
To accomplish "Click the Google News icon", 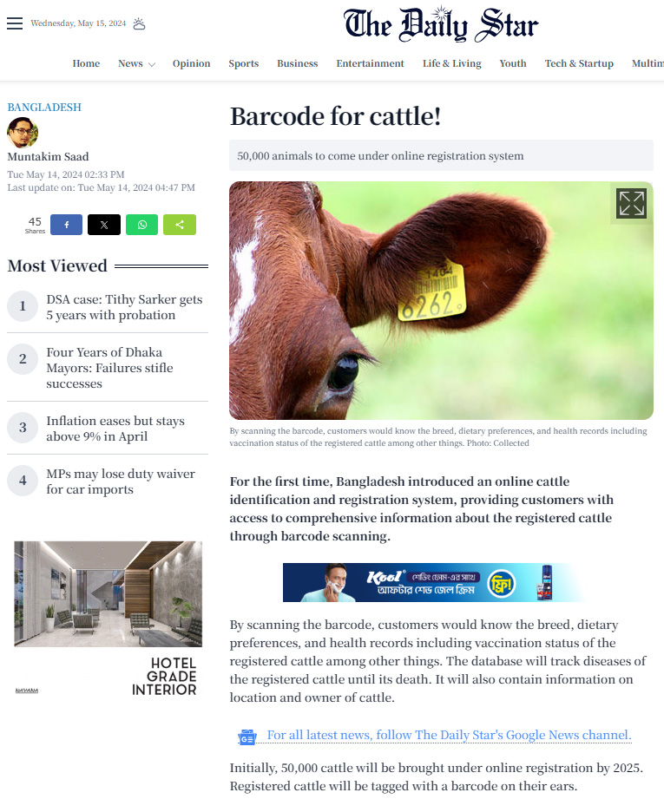I will [x=247, y=737].
